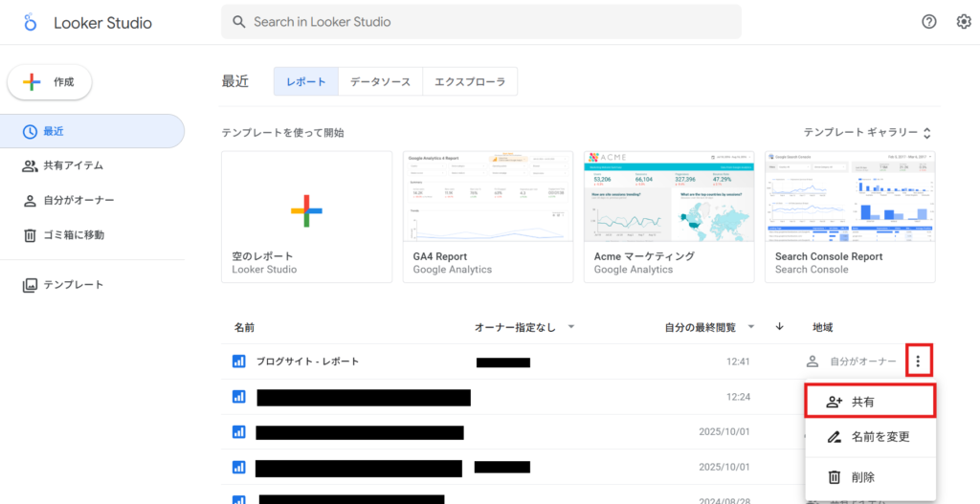Screen dimensions: 980x504
Task: Select 共有 from the context menu
Action: (x=868, y=403)
